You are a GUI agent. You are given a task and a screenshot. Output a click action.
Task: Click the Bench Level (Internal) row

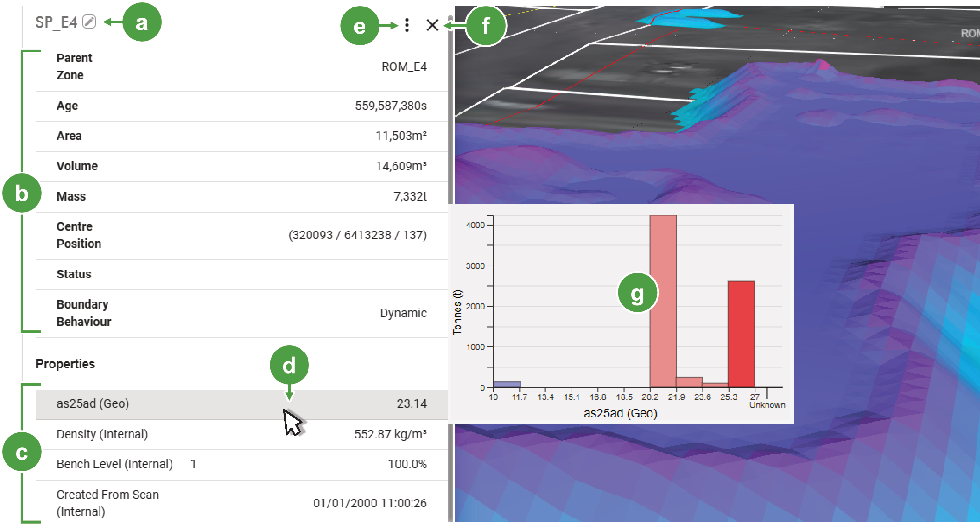point(241,465)
